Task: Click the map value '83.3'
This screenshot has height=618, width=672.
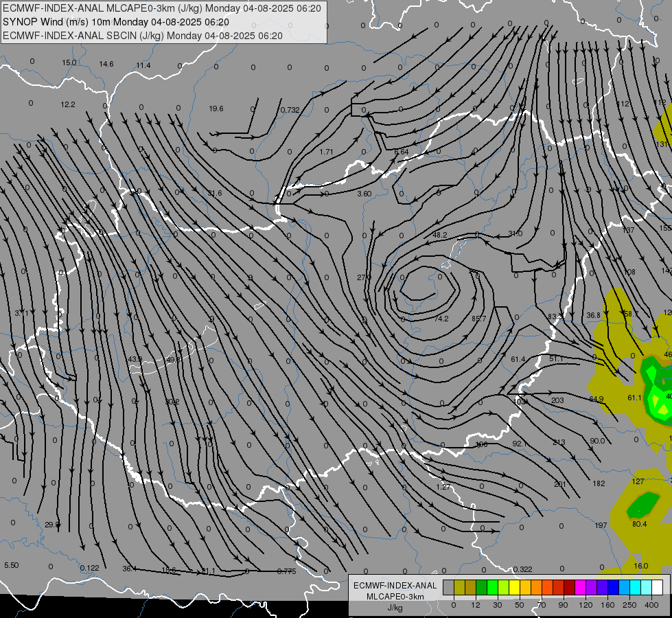Action: [x=555, y=317]
